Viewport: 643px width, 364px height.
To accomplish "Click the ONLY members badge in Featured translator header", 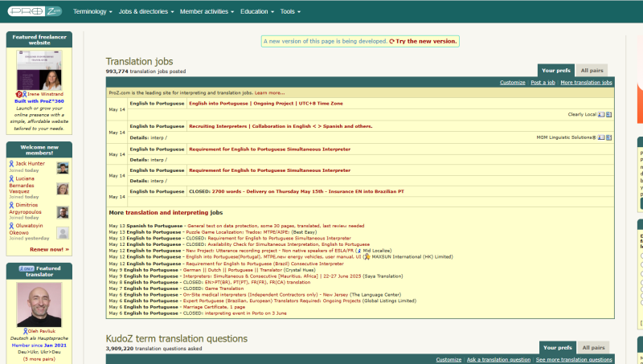I will point(27,268).
